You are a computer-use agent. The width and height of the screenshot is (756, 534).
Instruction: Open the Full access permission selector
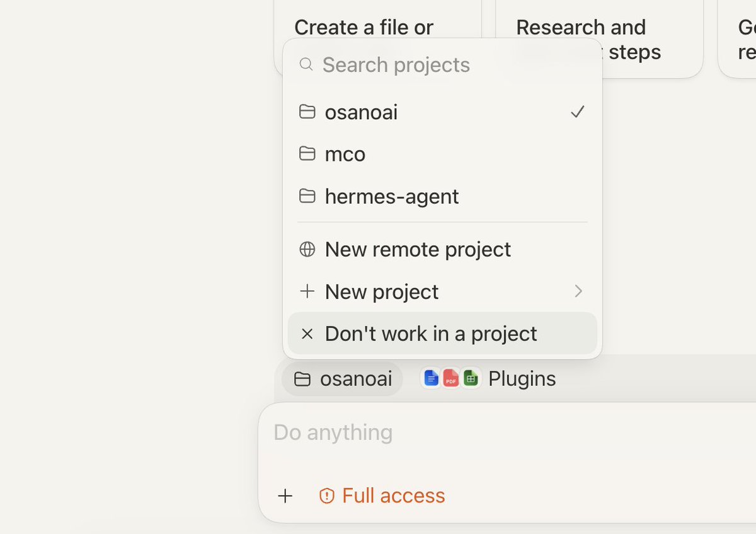pyautogui.click(x=382, y=496)
